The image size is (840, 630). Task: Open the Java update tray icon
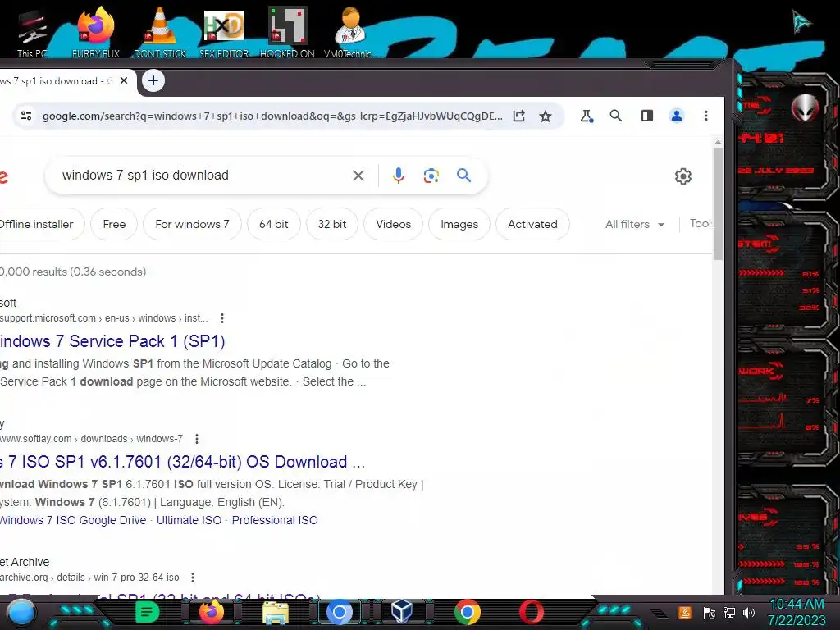tap(685, 612)
